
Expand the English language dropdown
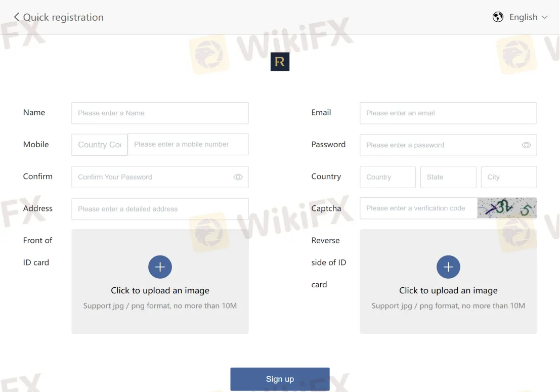tap(529, 17)
